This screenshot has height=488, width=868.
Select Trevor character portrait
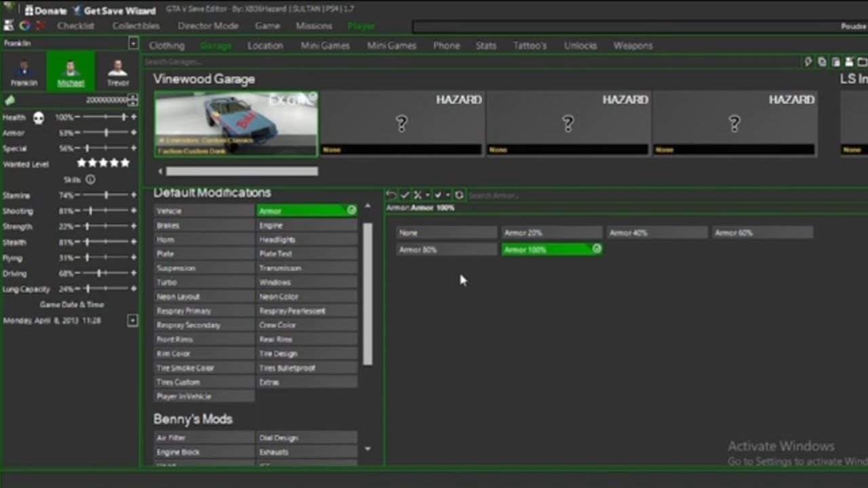click(x=118, y=71)
